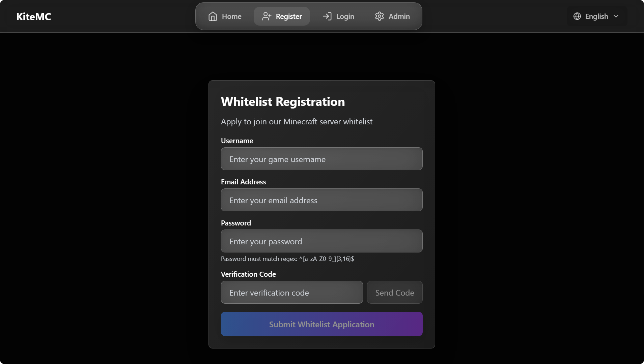Click the Admin gear icon
Screen dimensions: 644x364
tap(380, 16)
